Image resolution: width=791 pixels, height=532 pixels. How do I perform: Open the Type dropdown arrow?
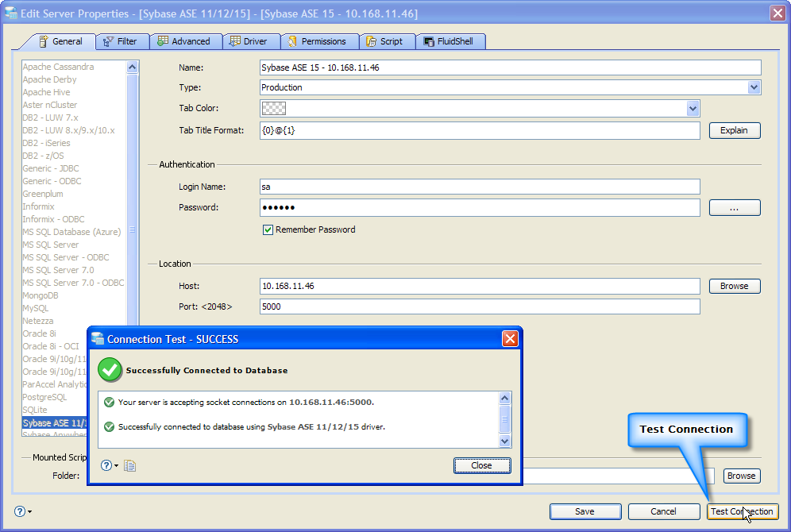754,87
